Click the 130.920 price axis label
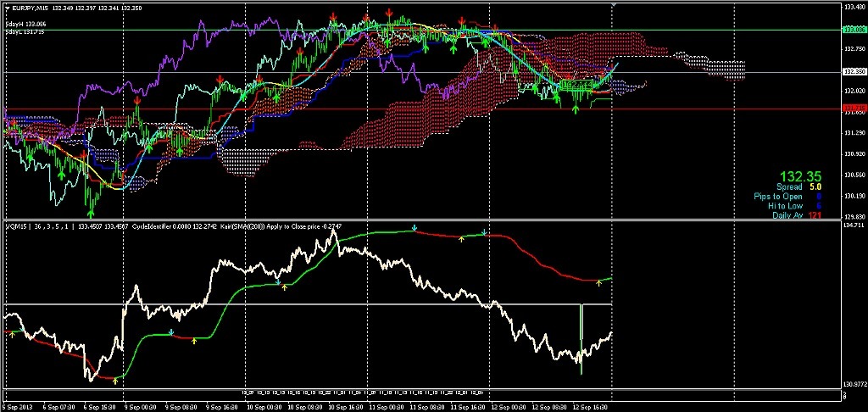868x412 pixels. (855, 154)
